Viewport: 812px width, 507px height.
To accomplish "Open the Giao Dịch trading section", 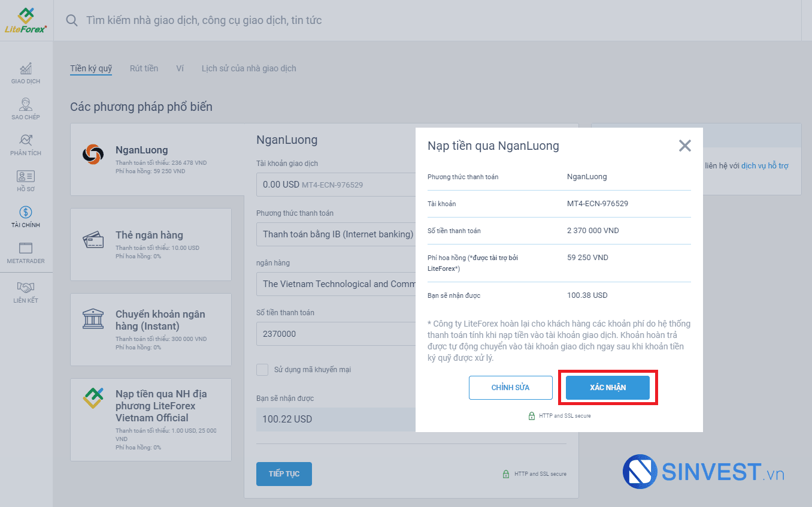I will pos(26,73).
